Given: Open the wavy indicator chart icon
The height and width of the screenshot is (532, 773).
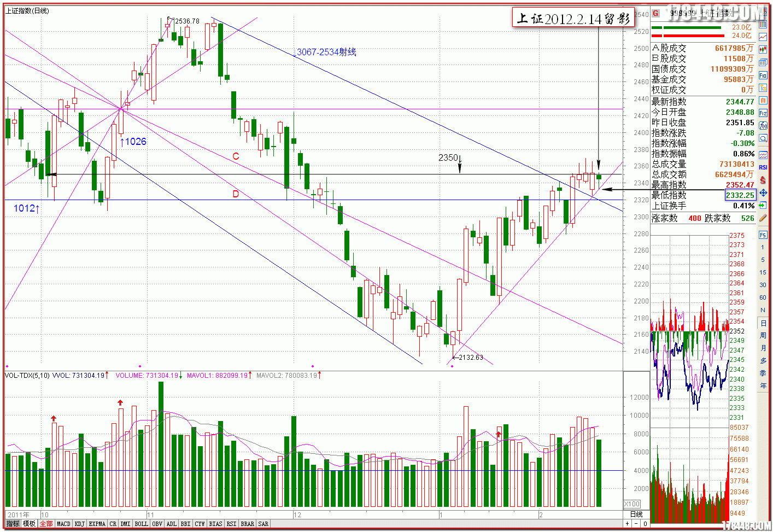Looking at the screenshot, I should pos(763,155).
